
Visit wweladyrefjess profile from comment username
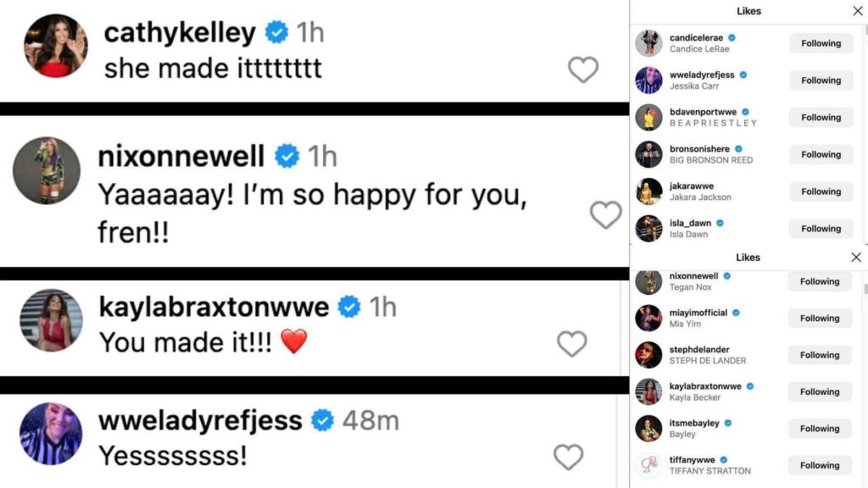pos(200,419)
